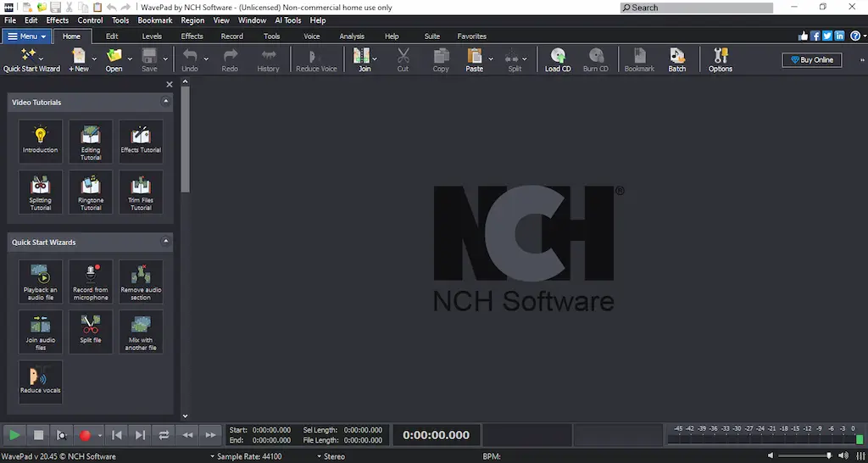Screen dimensions: 868x463
Task: Open the dropdown arrow next to Open
Action: click(x=130, y=59)
